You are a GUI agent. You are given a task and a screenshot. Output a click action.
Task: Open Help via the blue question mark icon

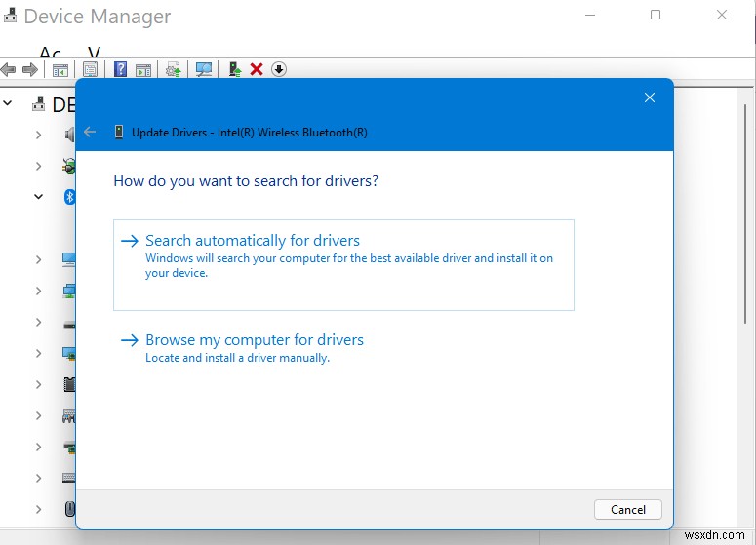click(121, 69)
